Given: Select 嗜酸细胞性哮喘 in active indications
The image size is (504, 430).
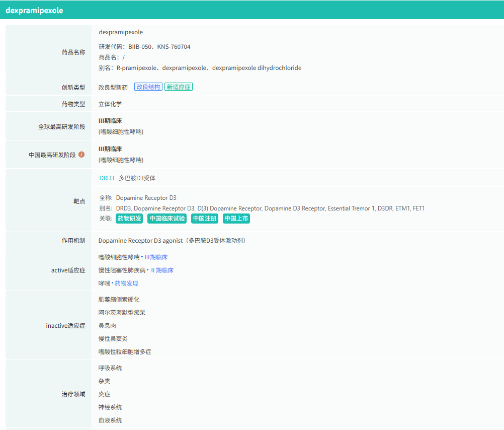Looking at the screenshot, I should (119, 257).
